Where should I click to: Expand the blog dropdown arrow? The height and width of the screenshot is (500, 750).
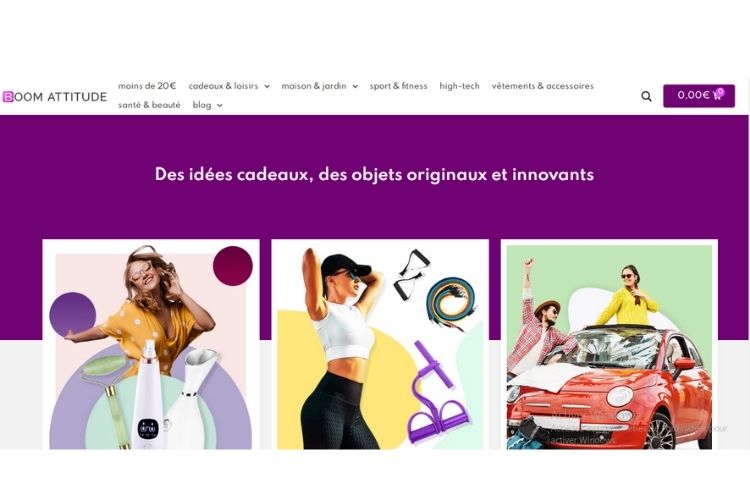click(220, 105)
